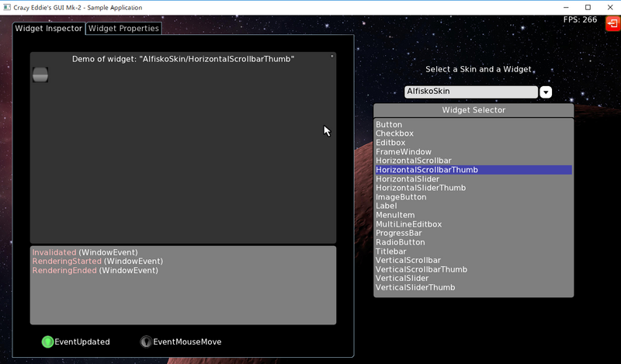621x364 pixels.
Task: Click the AlfiskoSkin combo box field
Action: click(x=470, y=92)
